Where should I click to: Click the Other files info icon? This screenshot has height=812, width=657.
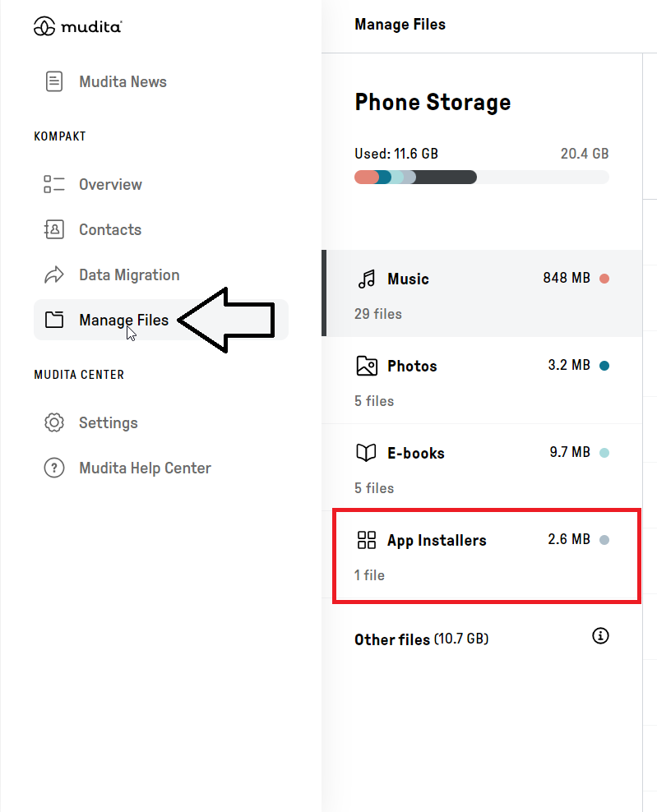pyautogui.click(x=600, y=635)
